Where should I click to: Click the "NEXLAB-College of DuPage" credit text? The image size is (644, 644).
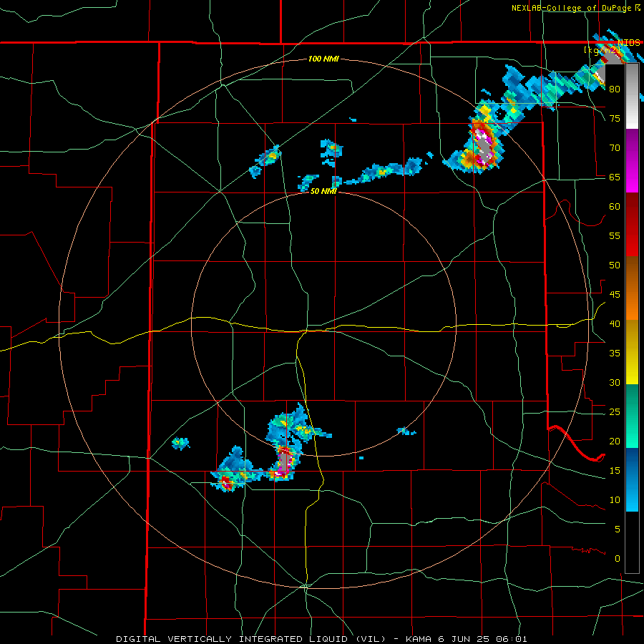coord(571,8)
